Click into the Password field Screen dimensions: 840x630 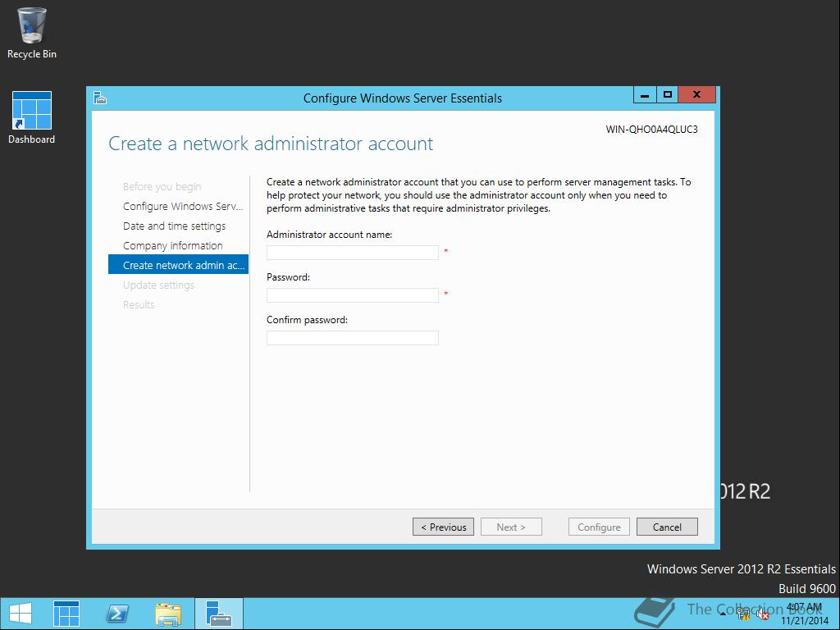point(353,295)
